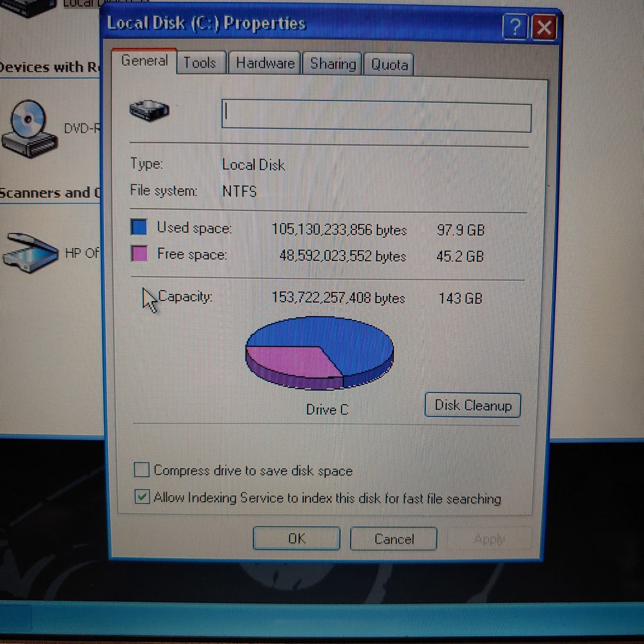Click the Drive C pie chart

point(319,353)
